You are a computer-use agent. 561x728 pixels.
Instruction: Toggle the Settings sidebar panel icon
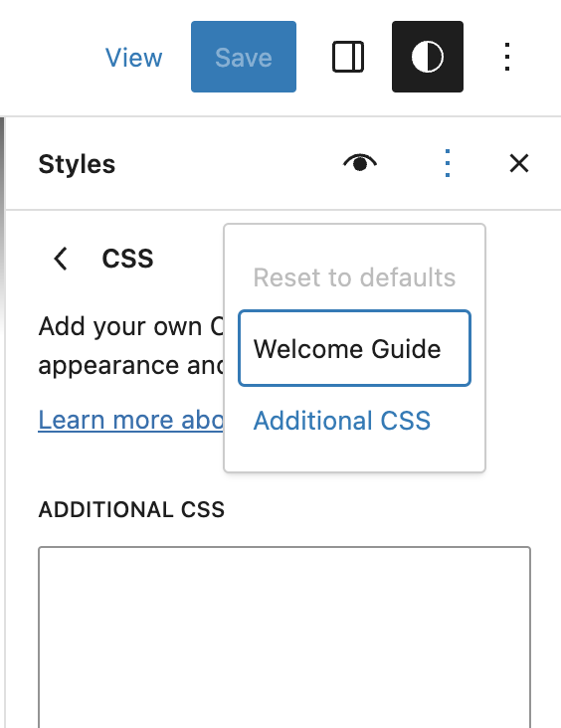pyautogui.click(x=348, y=57)
